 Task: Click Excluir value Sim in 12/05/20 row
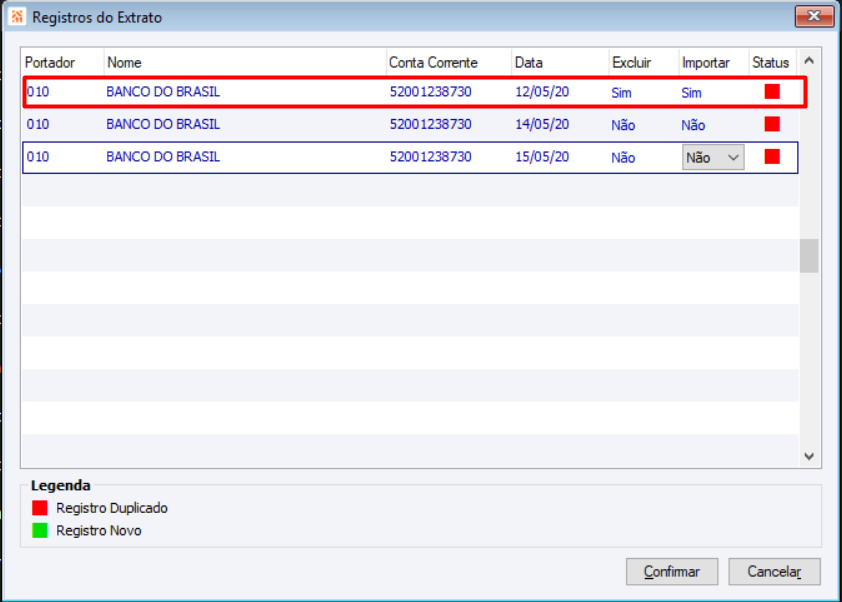point(621,93)
